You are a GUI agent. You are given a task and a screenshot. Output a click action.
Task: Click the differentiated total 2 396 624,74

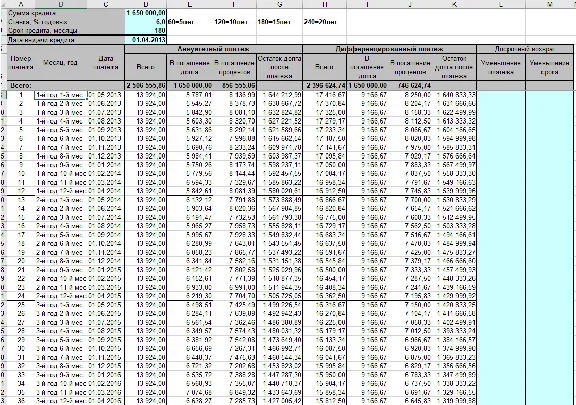coord(324,86)
